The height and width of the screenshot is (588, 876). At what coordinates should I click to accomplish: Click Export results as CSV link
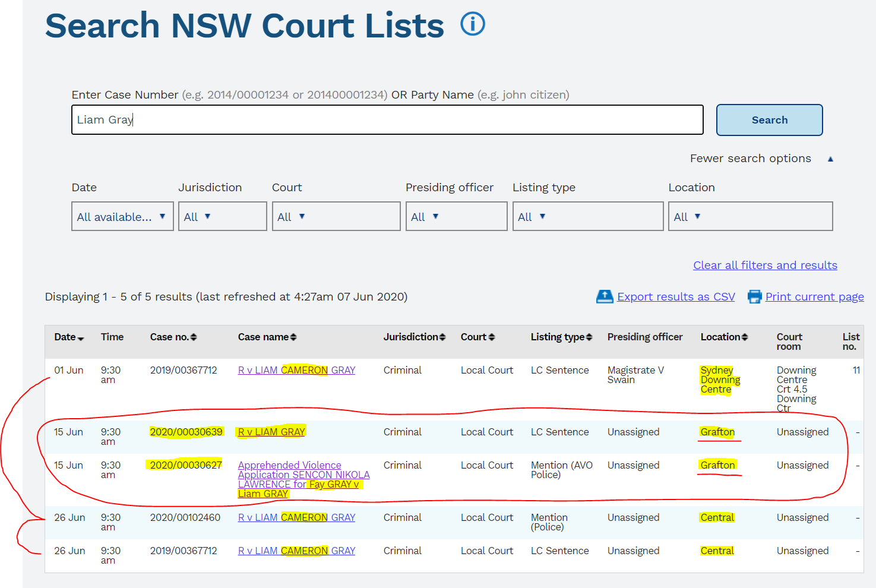pyautogui.click(x=676, y=297)
